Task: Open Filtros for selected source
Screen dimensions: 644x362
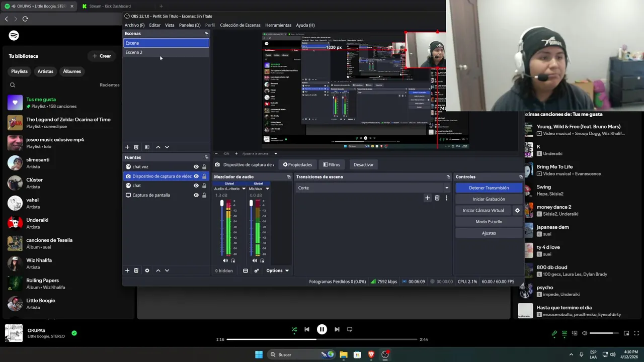Action: (x=332, y=165)
